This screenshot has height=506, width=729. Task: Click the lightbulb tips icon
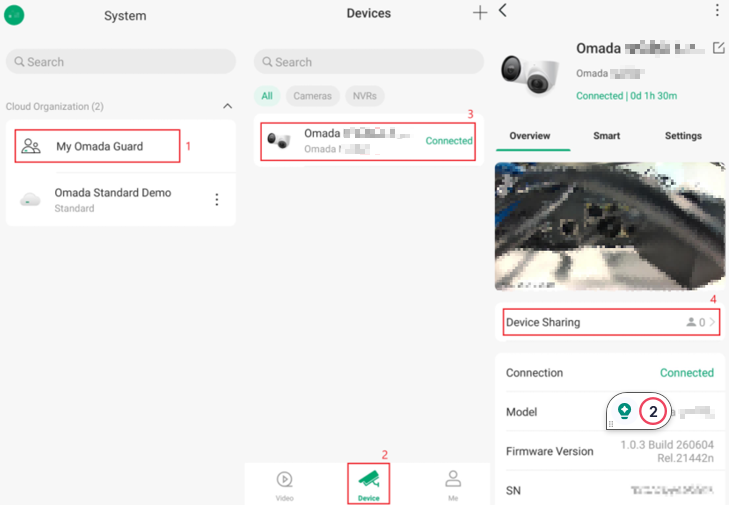(x=624, y=411)
